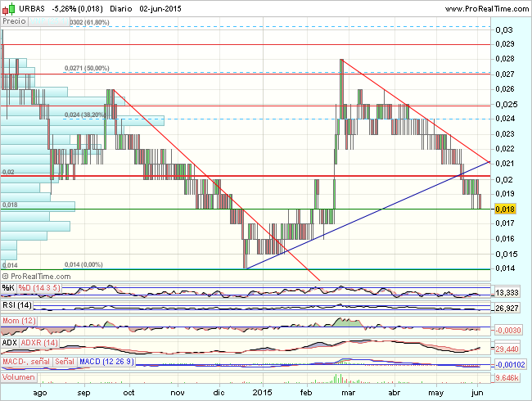Open the www.ProRealTime.com link
This screenshot has height=401, width=532.
coord(475,7)
